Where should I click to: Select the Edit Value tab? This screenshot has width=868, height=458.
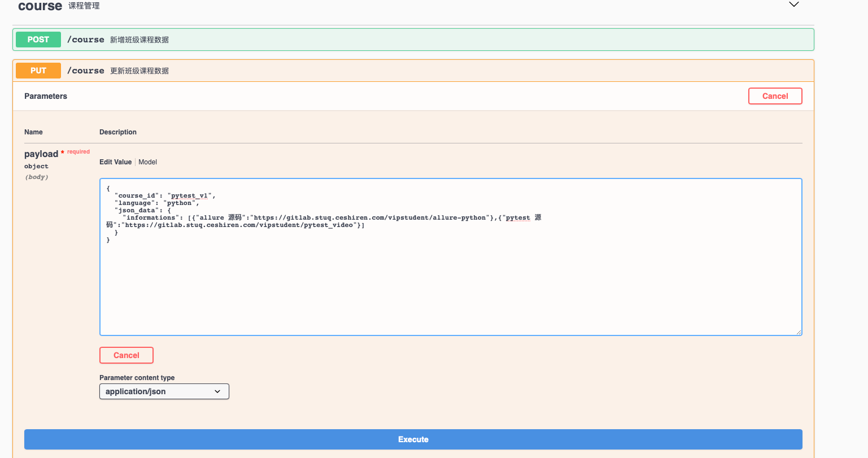115,162
